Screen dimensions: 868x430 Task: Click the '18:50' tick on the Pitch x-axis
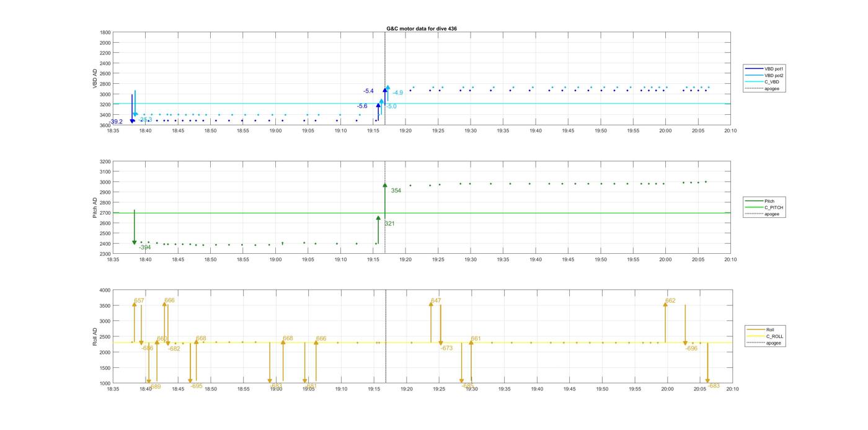[210, 259]
